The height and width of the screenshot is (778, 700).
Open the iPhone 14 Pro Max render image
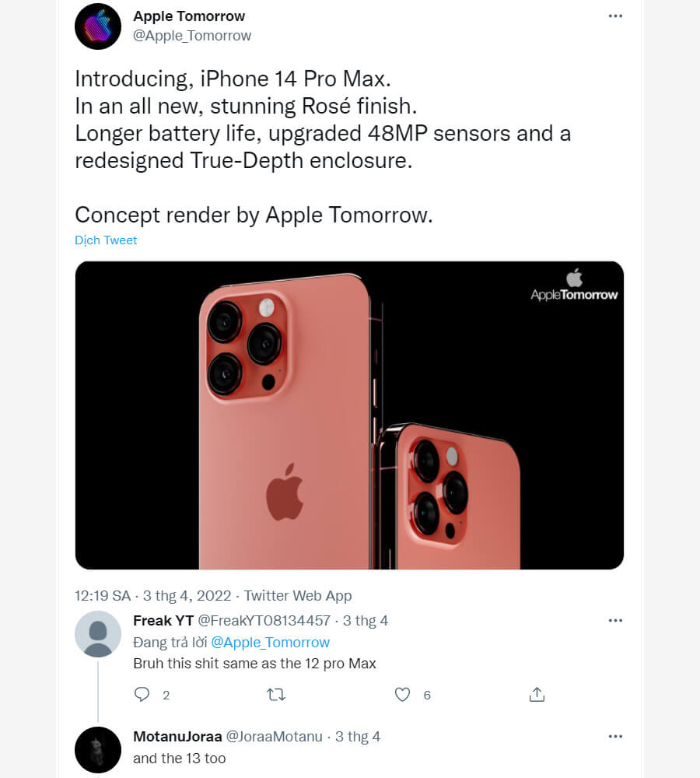point(349,414)
